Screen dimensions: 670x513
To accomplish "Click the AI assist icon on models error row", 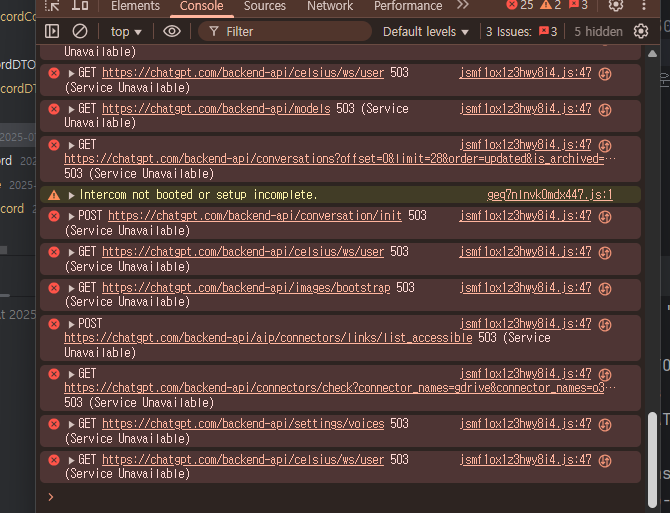I will [605, 110].
